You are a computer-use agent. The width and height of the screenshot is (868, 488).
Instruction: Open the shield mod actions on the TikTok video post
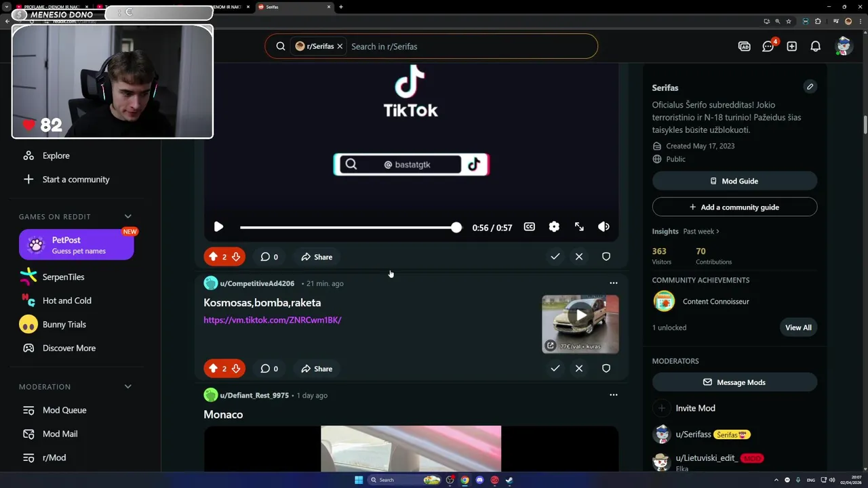606,257
